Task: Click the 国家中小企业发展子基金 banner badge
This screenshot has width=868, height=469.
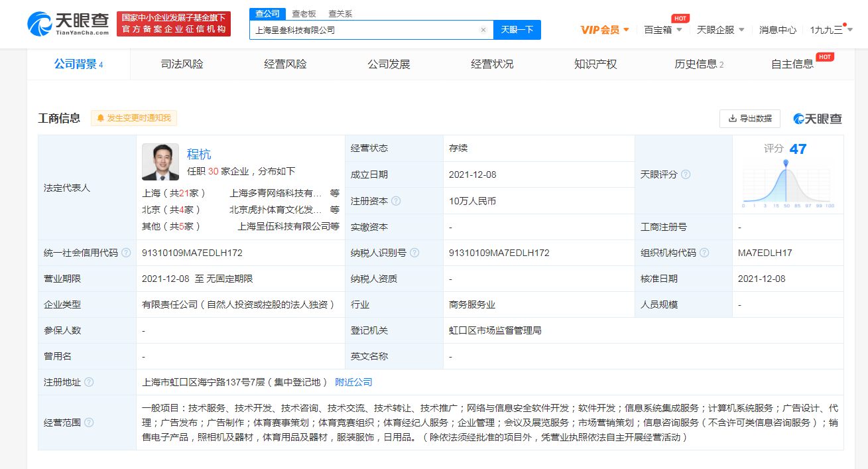Action: tap(174, 24)
